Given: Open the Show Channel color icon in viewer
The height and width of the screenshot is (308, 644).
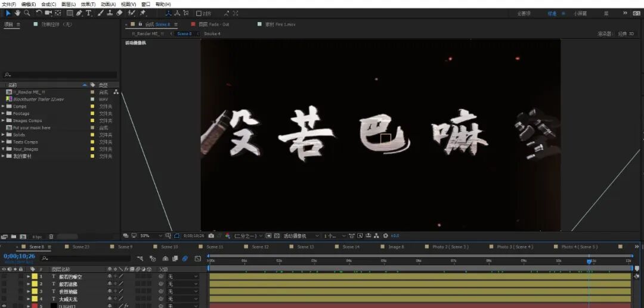Looking at the screenshot, I should [x=228, y=236].
